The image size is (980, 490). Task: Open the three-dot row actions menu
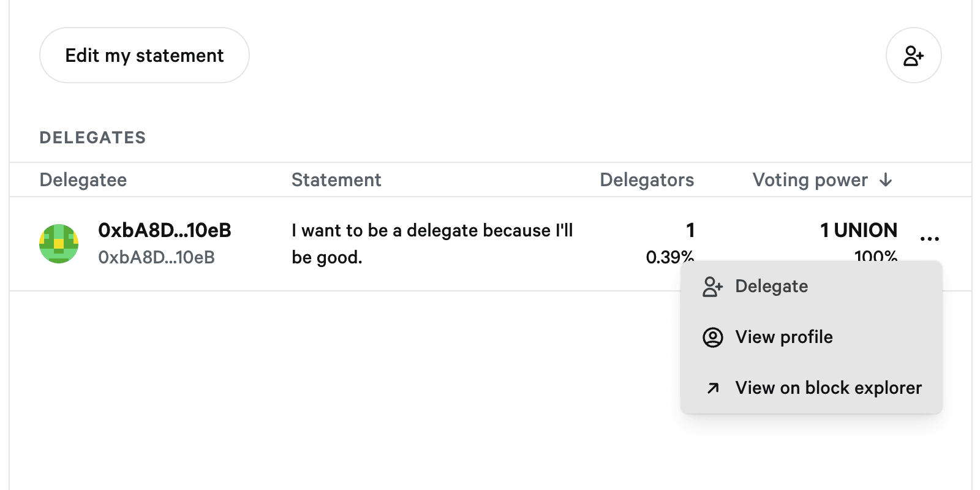(929, 239)
